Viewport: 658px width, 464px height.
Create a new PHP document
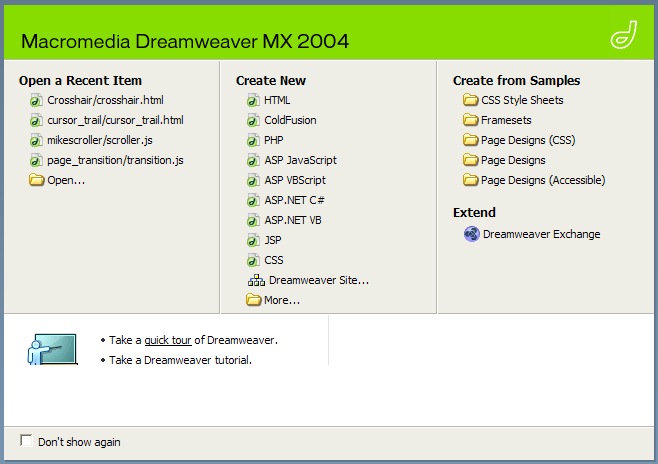(x=274, y=140)
